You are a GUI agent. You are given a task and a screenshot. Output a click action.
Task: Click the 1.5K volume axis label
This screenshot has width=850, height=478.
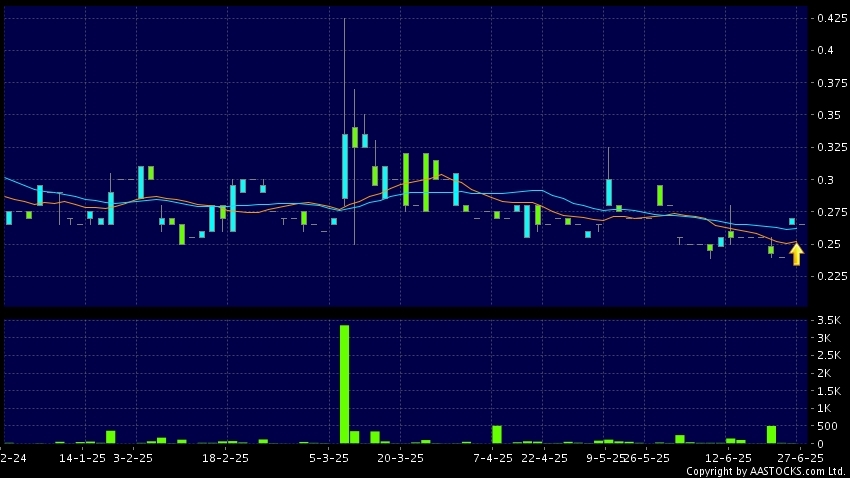pos(828,391)
